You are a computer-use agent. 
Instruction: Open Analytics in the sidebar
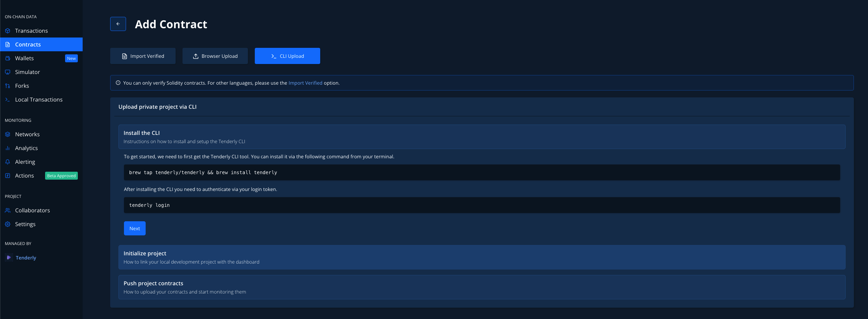click(x=41, y=148)
